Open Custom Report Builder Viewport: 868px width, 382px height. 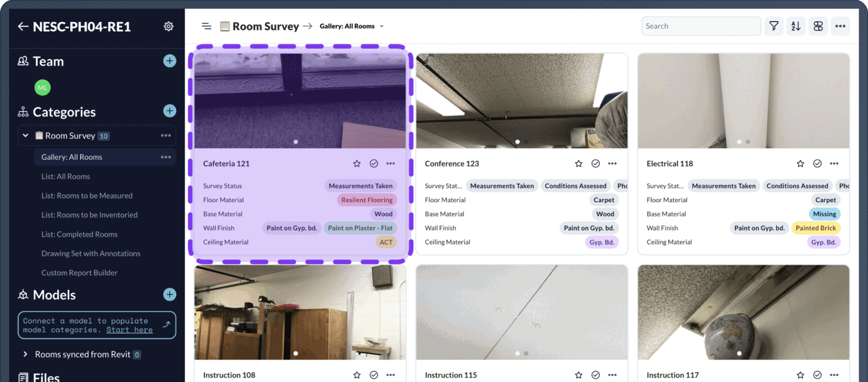point(80,273)
